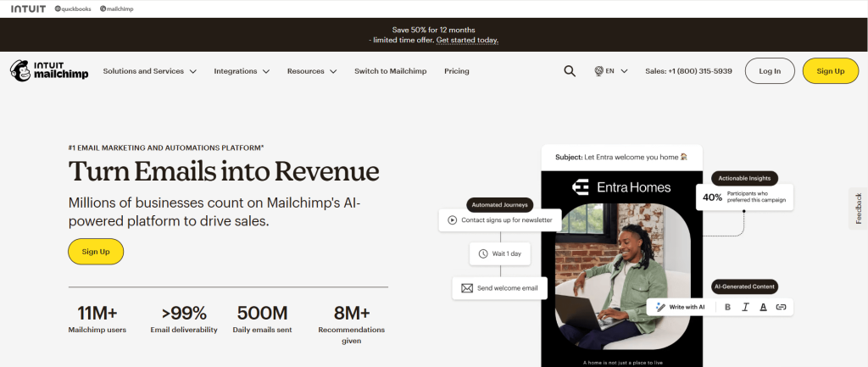This screenshot has width=868, height=367.
Task: Click the 40% participants insight card
Action: [744, 197]
